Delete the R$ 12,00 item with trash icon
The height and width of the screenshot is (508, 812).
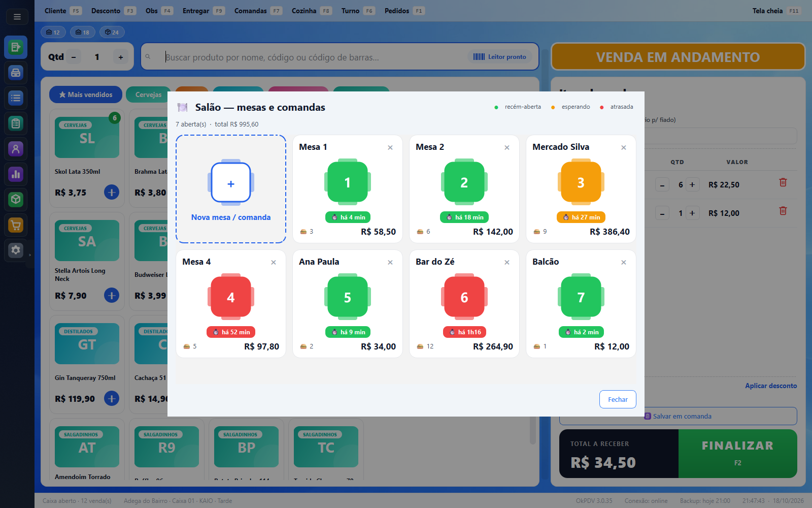pos(783,211)
